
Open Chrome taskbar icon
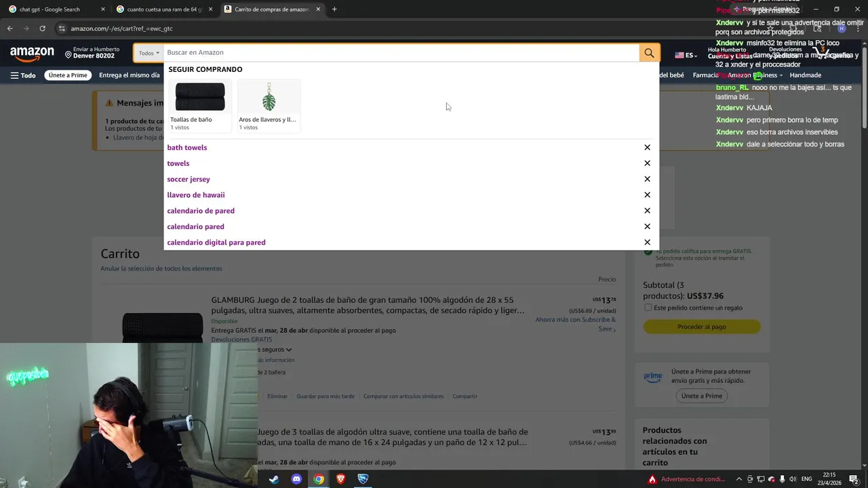pyautogui.click(x=319, y=479)
